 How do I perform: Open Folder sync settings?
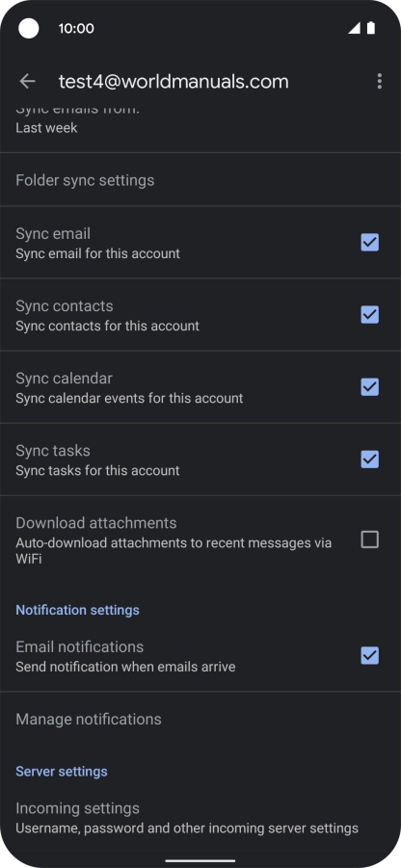(x=200, y=180)
